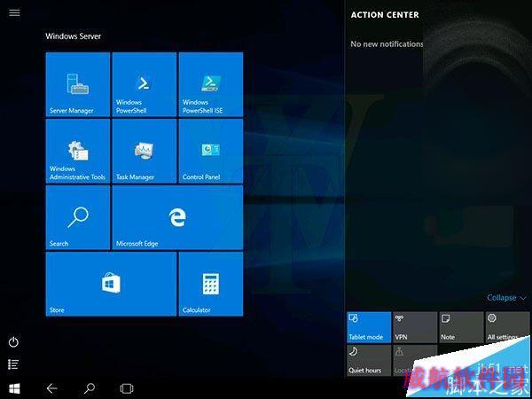Image resolution: width=532 pixels, height=399 pixels.
Task: Toggle the Tablet mode quick action
Action: [369, 327]
